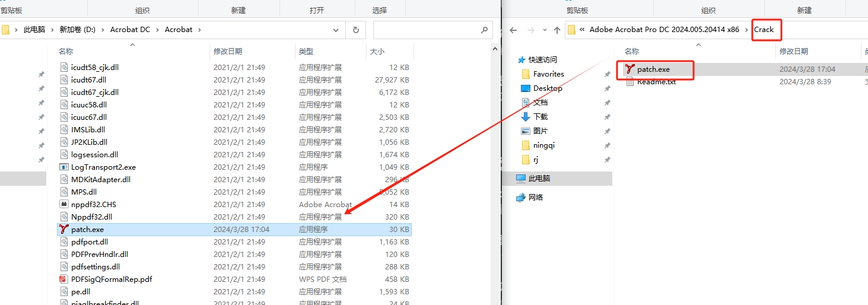Open 文档 in the navigation pane
Screen dimensions: 868x305
point(540,102)
